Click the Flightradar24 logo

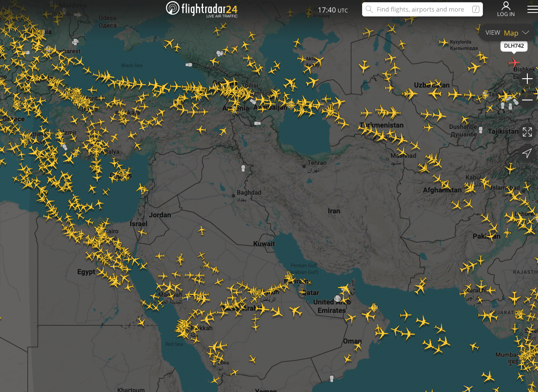tap(201, 9)
